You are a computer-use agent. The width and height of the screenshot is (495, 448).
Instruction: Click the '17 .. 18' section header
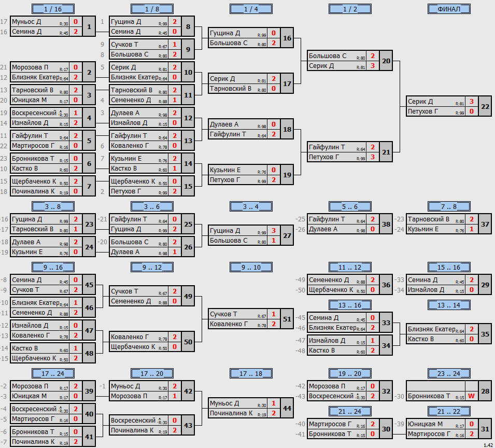coord(251,373)
